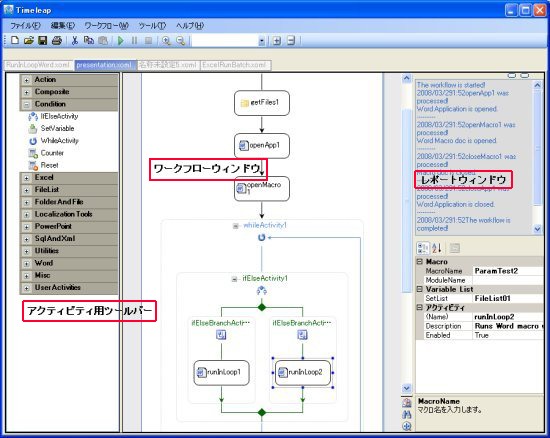Edit the Enabled value True
Screen dimensions: 550x438
point(508,335)
